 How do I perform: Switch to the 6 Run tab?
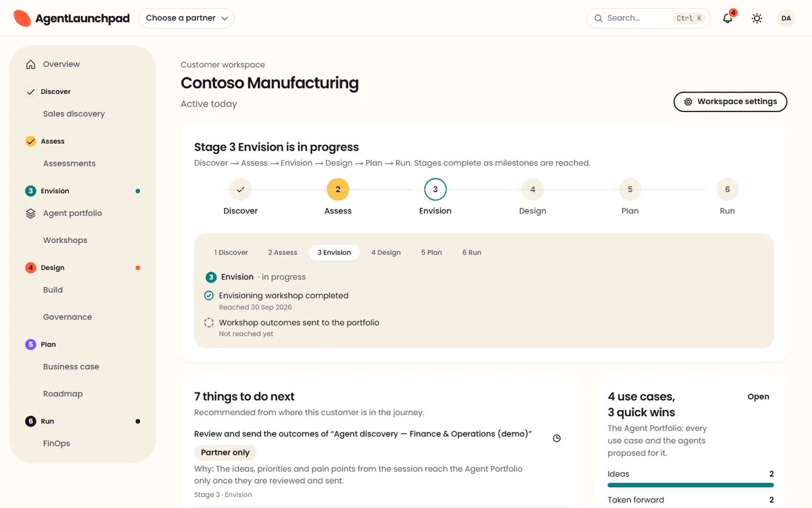click(472, 252)
